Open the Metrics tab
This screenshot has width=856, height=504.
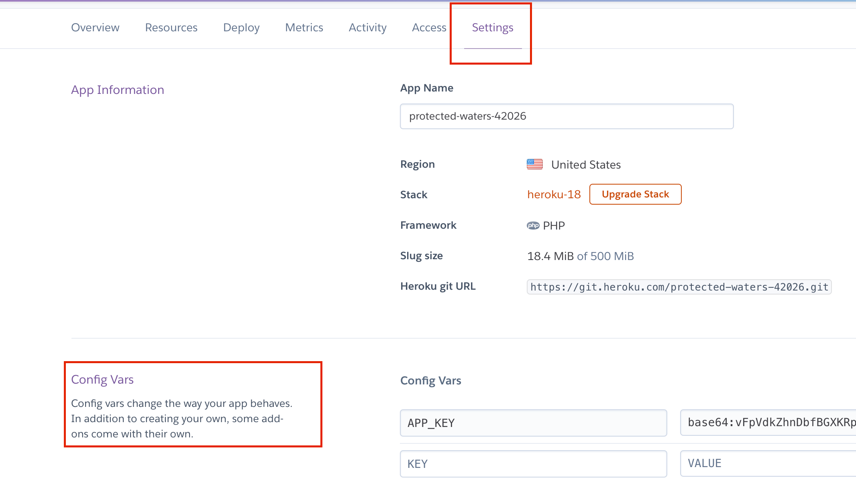click(x=304, y=27)
